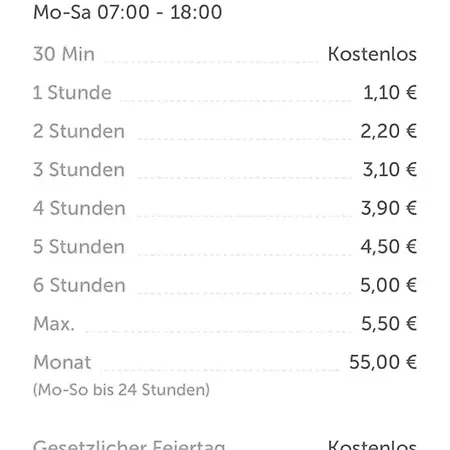Click the 1,10 € price
This screenshot has height=450, width=450.
[390, 92]
